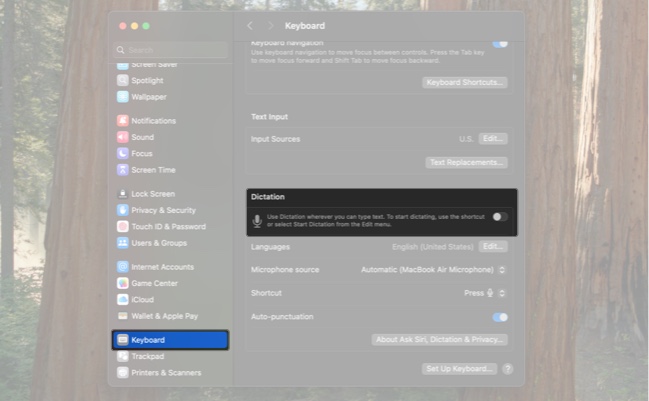
Task: Select the iCloud label
Action: (x=142, y=300)
